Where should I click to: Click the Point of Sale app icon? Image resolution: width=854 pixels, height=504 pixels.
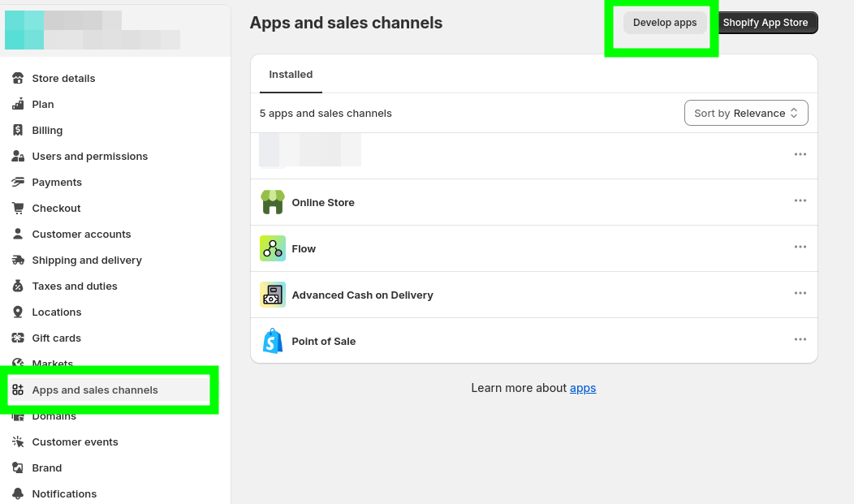(273, 341)
